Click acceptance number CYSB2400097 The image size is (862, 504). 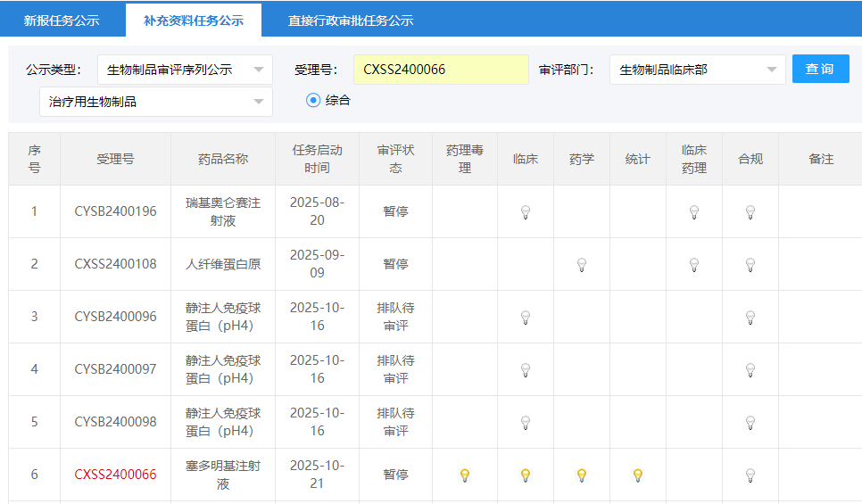point(115,368)
